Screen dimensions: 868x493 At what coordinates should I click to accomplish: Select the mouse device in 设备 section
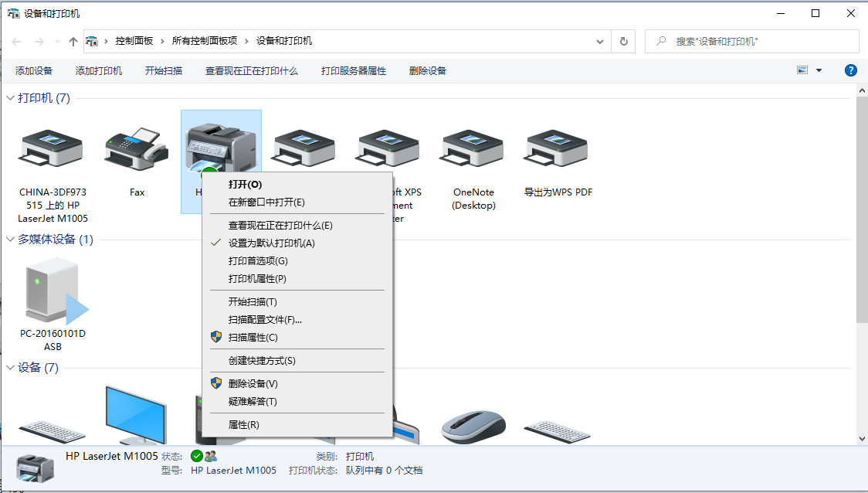point(473,423)
